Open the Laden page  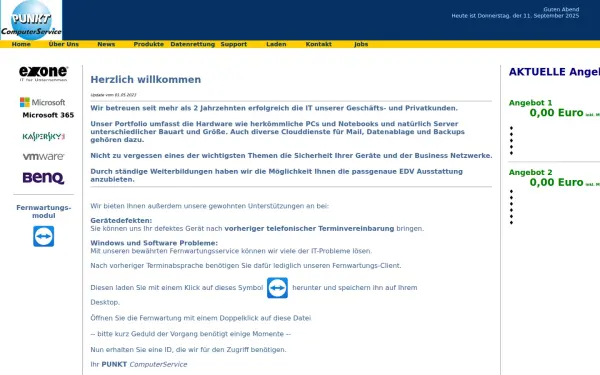(276, 44)
